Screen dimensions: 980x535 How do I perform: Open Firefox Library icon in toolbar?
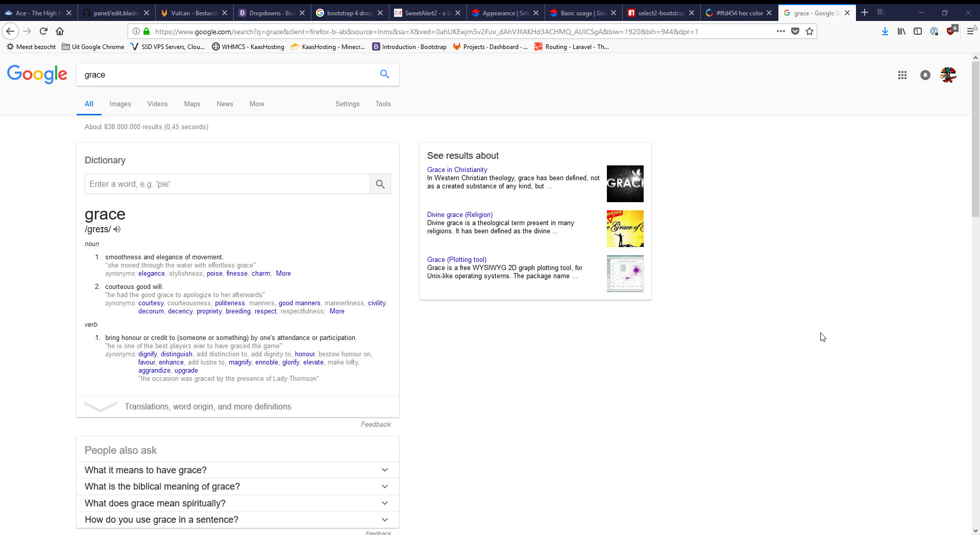[x=901, y=32]
